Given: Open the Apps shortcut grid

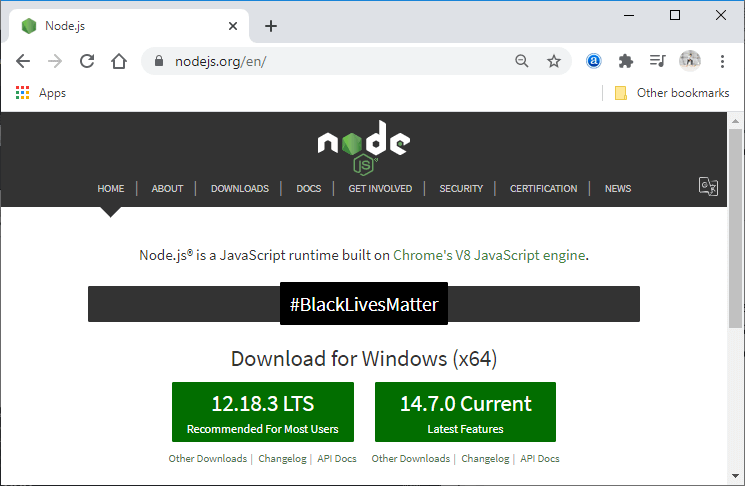Looking at the screenshot, I should [x=41, y=93].
